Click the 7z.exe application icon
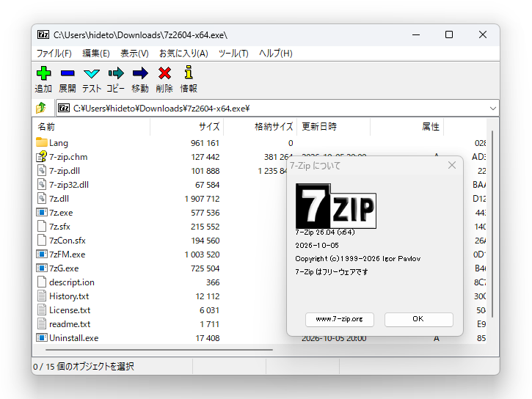This screenshot has height=399, width=532. coord(41,212)
